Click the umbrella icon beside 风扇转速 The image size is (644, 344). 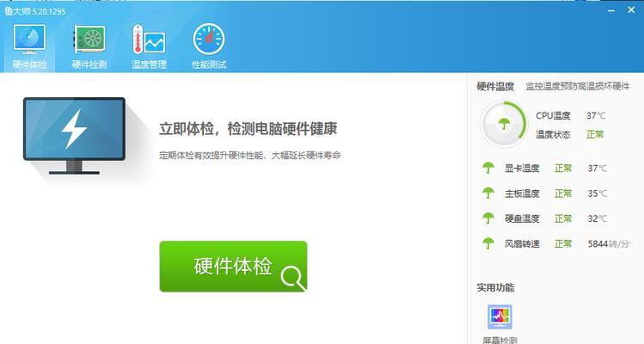coord(488,243)
